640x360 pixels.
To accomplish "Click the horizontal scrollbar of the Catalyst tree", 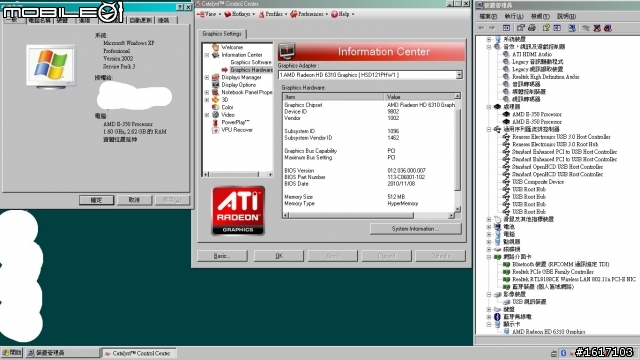I will click(x=238, y=174).
